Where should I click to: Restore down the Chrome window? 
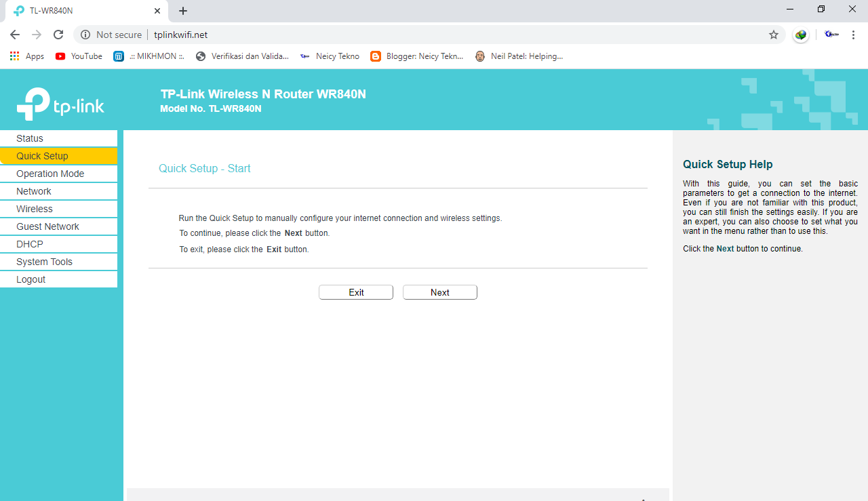(821, 9)
